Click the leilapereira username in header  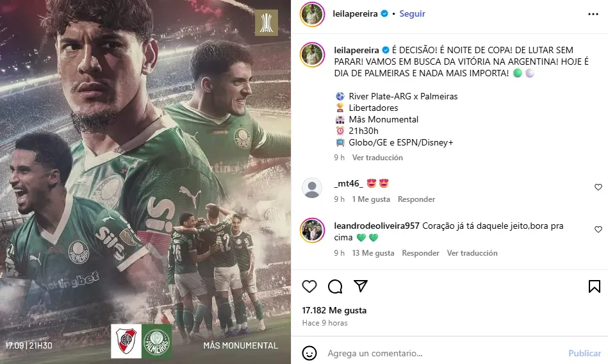(x=355, y=13)
